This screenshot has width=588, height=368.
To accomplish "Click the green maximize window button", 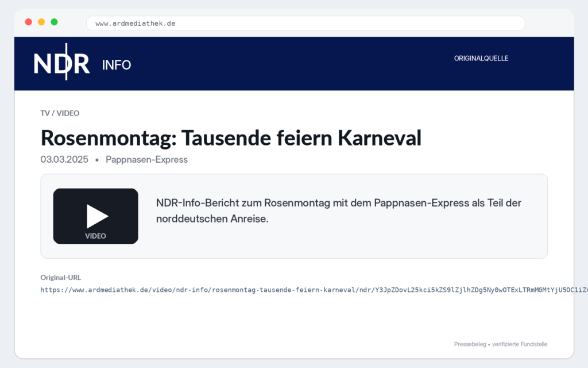I will pyautogui.click(x=54, y=22).
